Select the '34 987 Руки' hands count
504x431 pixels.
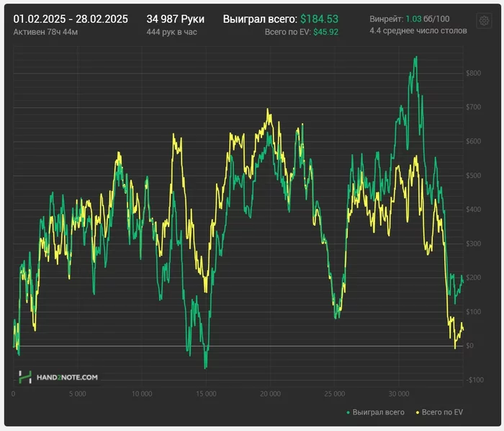[x=175, y=19]
